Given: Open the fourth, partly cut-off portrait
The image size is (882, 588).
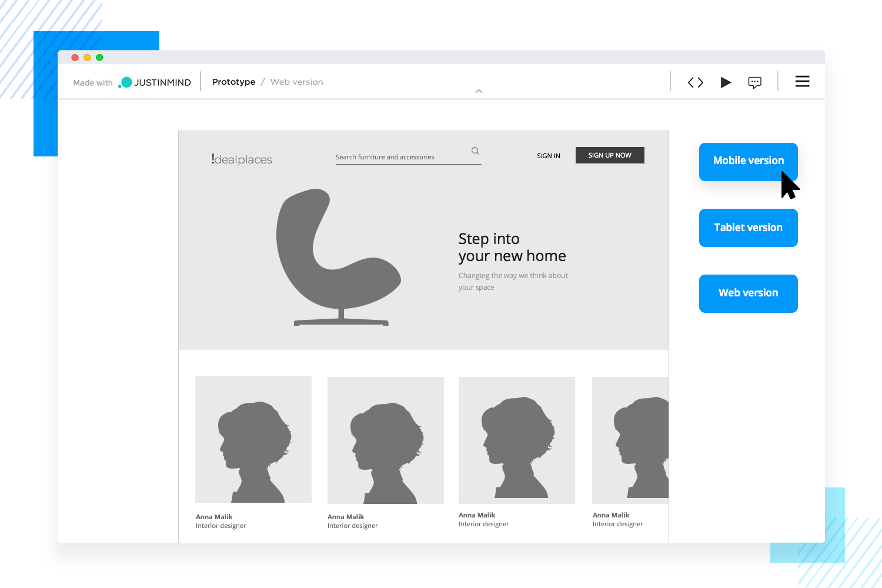Looking at the screenshot, I should (630, 440).
